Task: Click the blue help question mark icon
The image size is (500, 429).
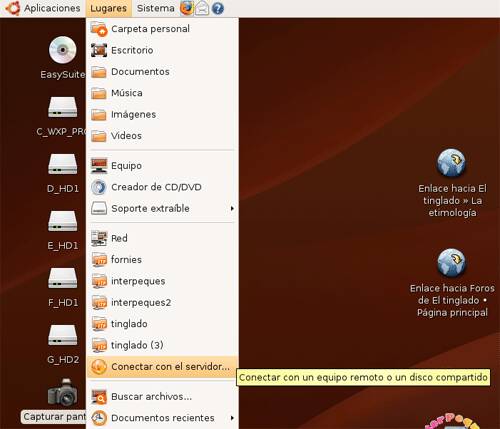Action: 218,8
